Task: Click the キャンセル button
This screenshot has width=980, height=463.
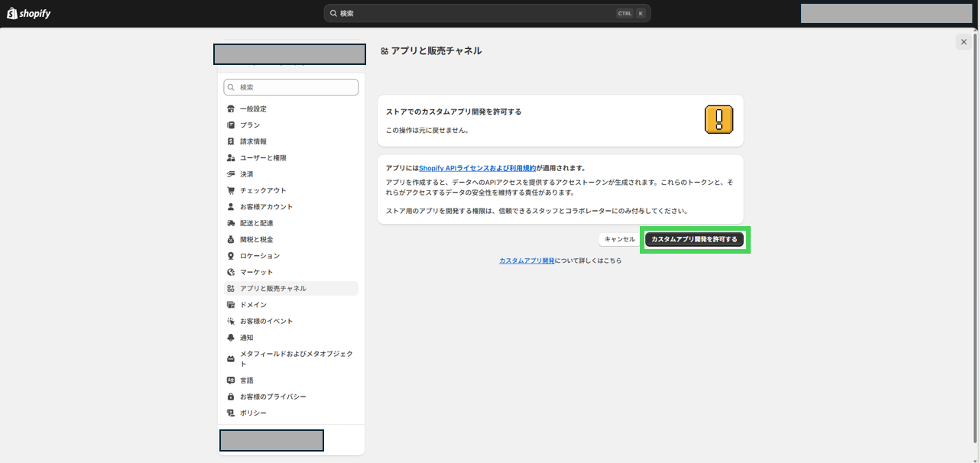Action: coord(619,239)
